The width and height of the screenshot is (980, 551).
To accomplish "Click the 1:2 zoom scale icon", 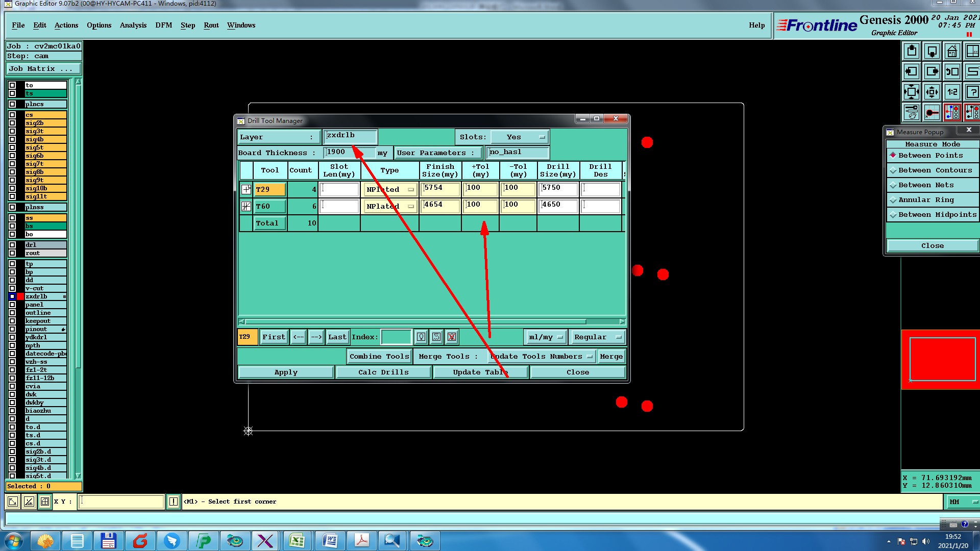I will click(x=952, y=92).
